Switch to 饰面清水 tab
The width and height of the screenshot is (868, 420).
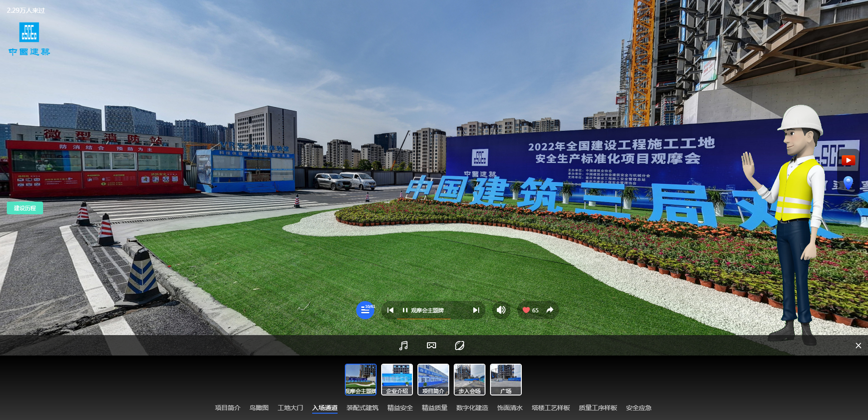click(x=510, y=408)
